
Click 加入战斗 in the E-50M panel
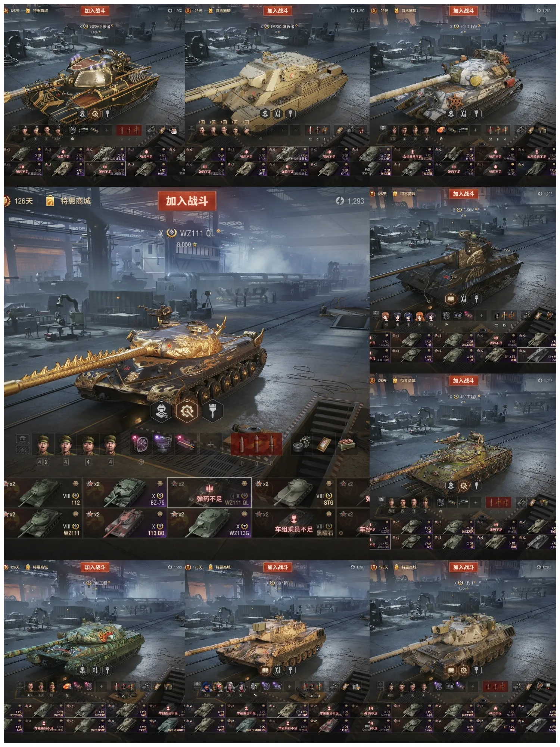point(463,194)
